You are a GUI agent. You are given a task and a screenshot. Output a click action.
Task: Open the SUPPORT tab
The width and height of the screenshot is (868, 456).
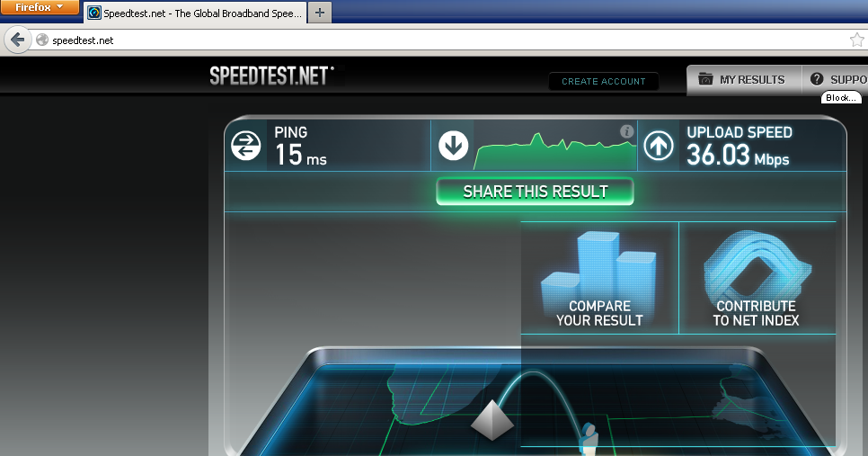835,80
